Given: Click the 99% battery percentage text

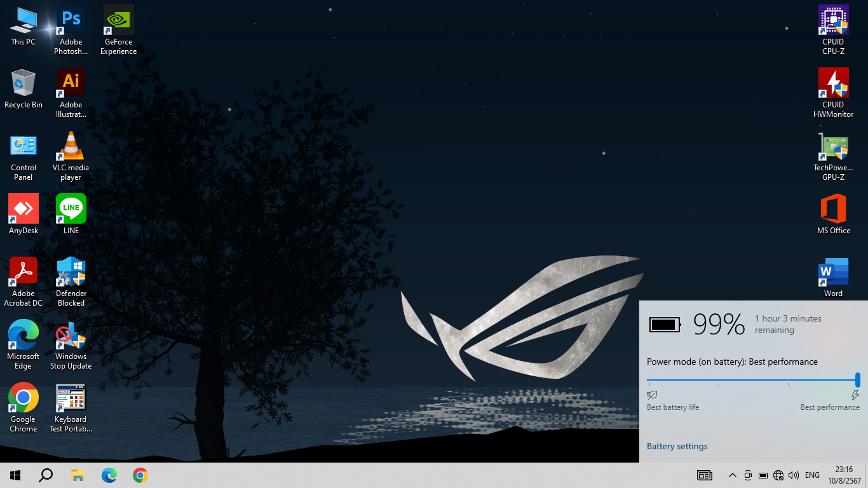Looking at the screenshot, I should (719, 324).
